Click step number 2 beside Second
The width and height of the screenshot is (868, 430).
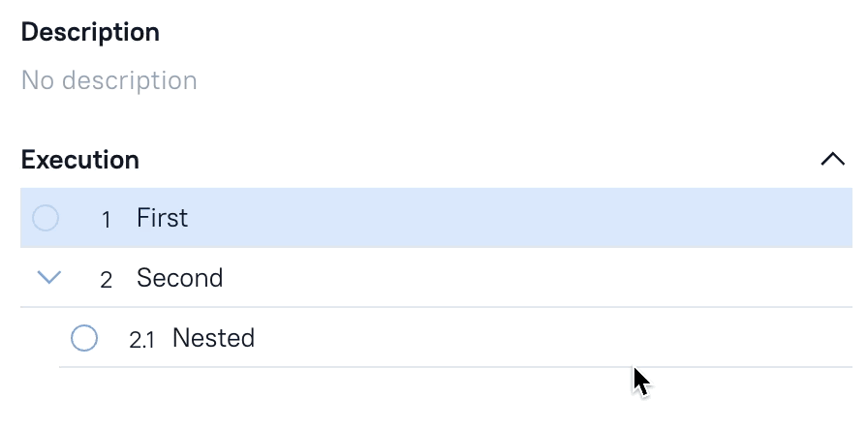[106, 280]
